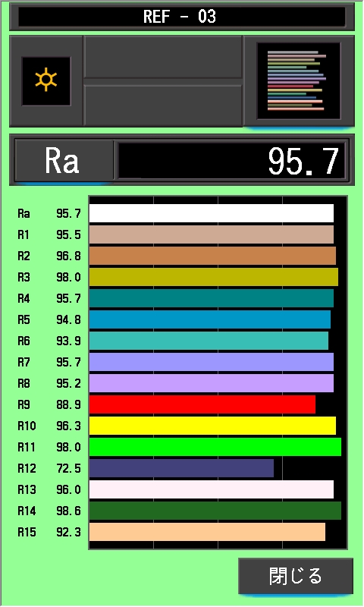Click the dark green R14 bar
Screen dimensions: 364x607
(x=215, y=511)
